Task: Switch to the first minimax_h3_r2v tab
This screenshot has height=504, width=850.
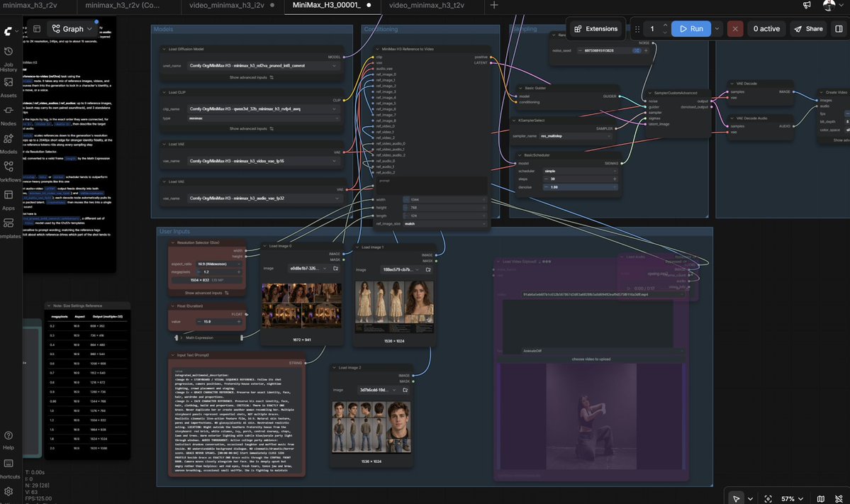Action: point(30,6)
